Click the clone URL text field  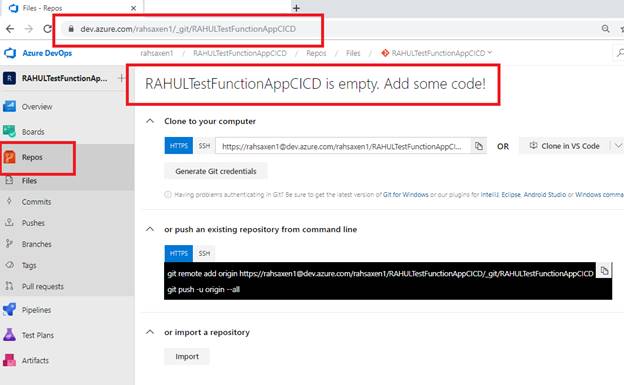pyautogui.click(x=343, y=146)
